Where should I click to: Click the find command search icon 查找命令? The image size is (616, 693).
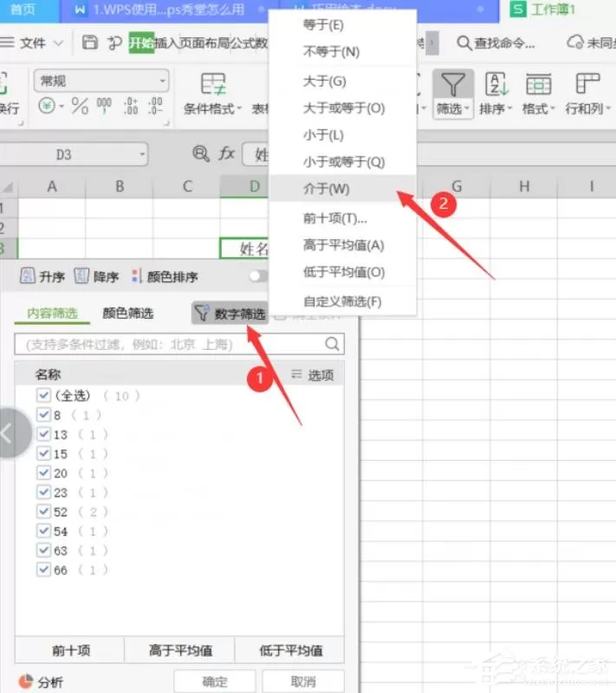pyautogui.click(x=464, y=42)
